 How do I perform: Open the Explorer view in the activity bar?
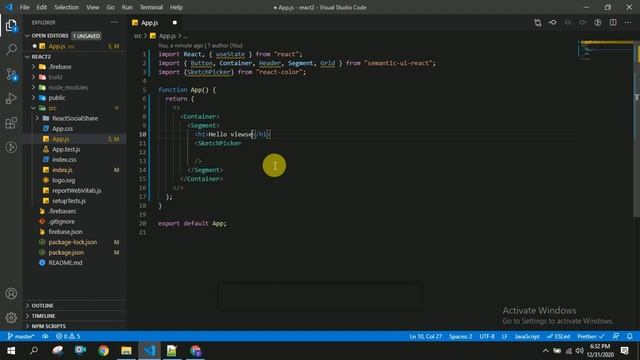pos(11,26)
